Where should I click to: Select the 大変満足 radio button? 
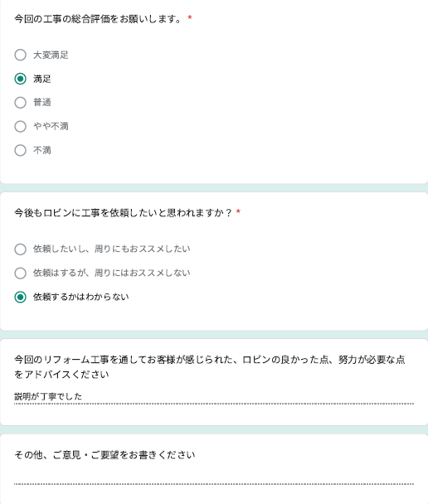click(x=20, y=55)
